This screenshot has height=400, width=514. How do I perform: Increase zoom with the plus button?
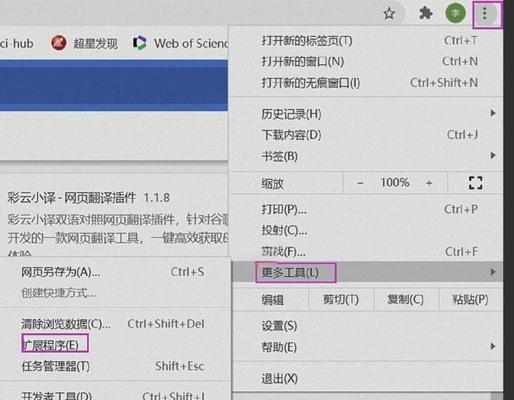pyautogui.click(x=429, y=183)
